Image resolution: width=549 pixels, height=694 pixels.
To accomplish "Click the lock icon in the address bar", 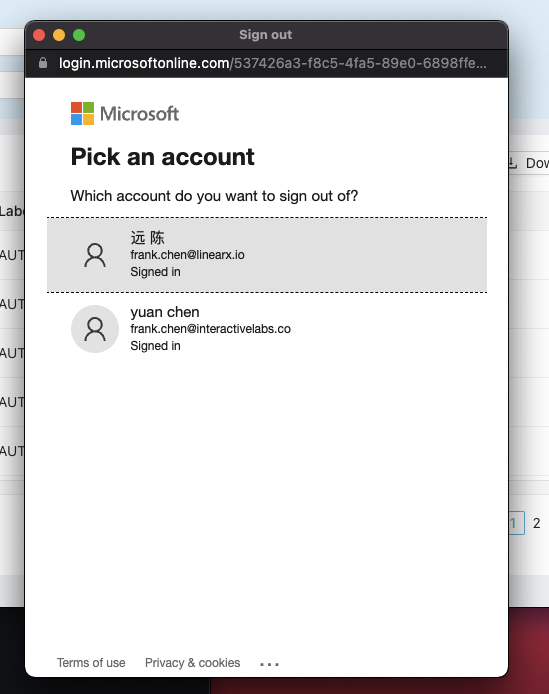I will (x=43, y=63).
